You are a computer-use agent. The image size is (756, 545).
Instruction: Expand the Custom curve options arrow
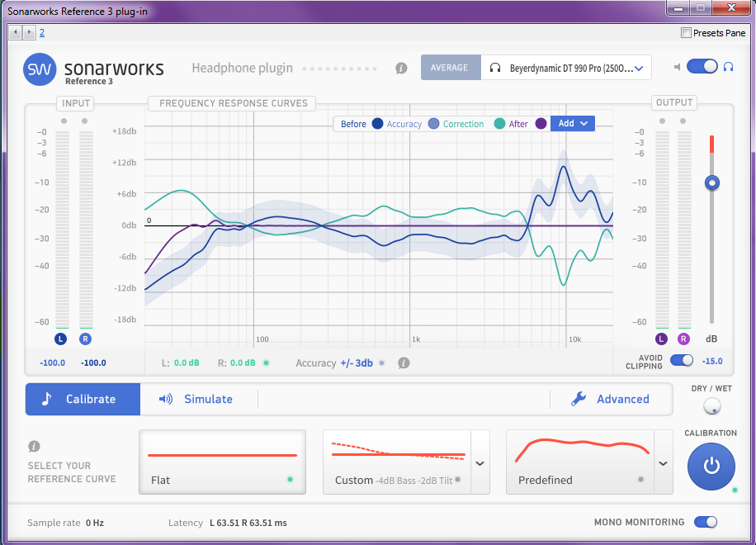(x=480, y=463)
